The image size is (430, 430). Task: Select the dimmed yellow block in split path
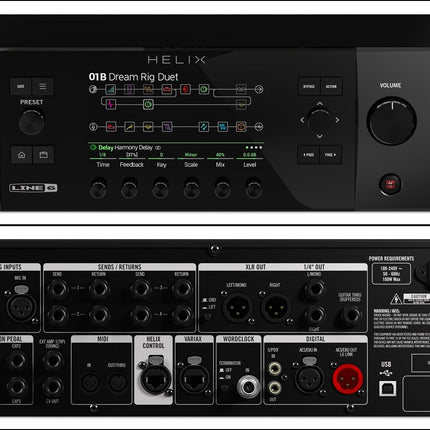click(x=241, y=105)
